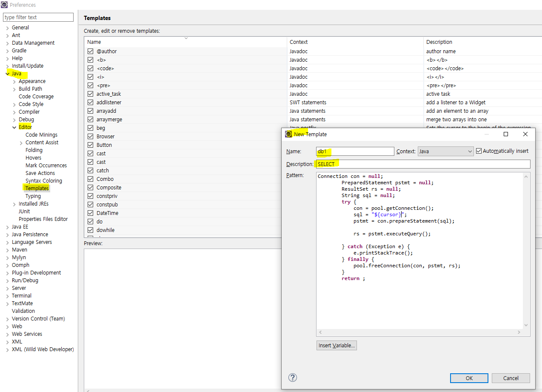Toggle the Automatically insert checkbox
This screenshot has width=542, height=392.
pyautogui.click(x=479, y=151)
